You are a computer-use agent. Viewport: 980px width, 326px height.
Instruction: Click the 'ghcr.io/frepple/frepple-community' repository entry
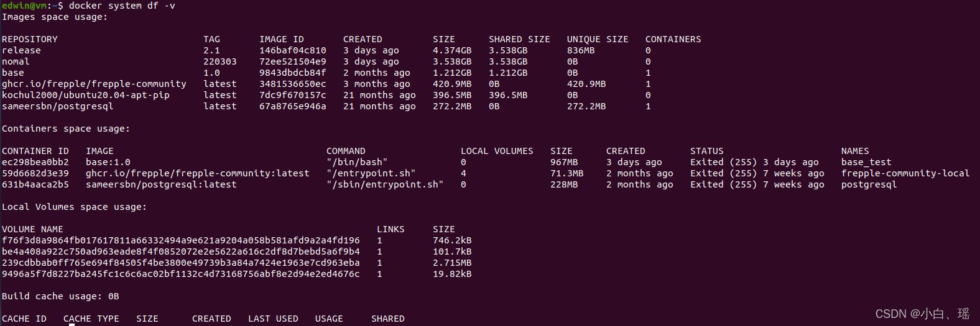point(94,84)
